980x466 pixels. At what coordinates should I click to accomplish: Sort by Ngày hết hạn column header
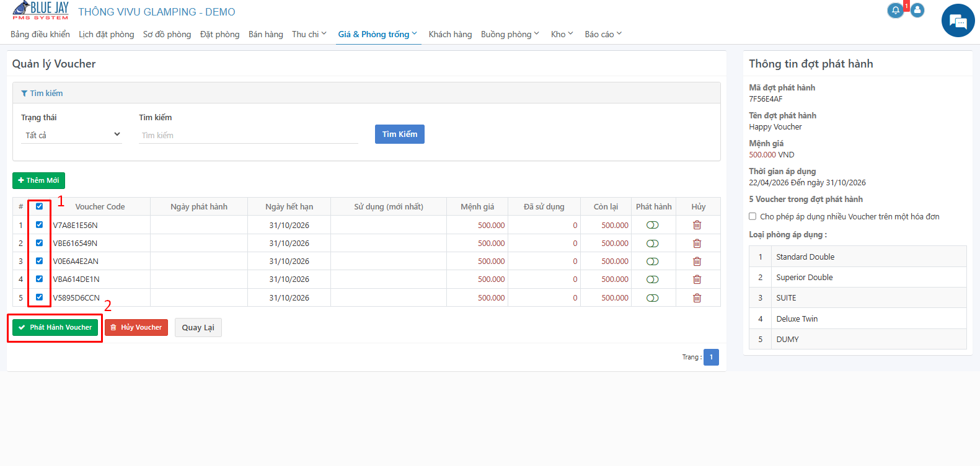coord(289,206)
